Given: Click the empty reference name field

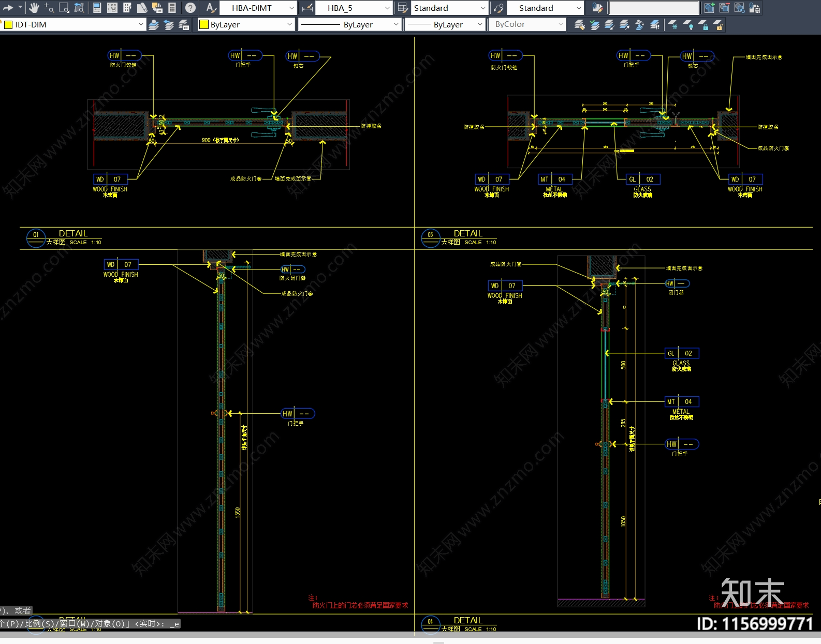Looking at the screenshot, I should point(654,8).
